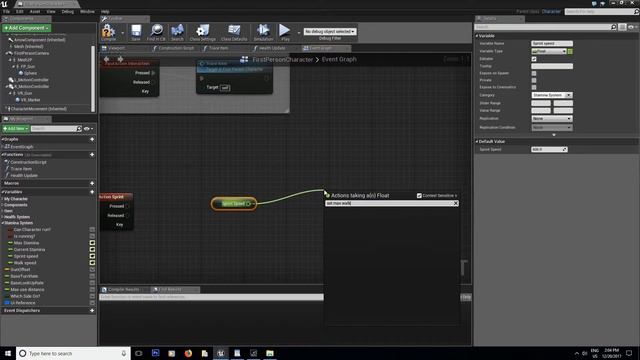Click the add Event Dispatchers plus icon
640x360 pixels.
(92, 311)
